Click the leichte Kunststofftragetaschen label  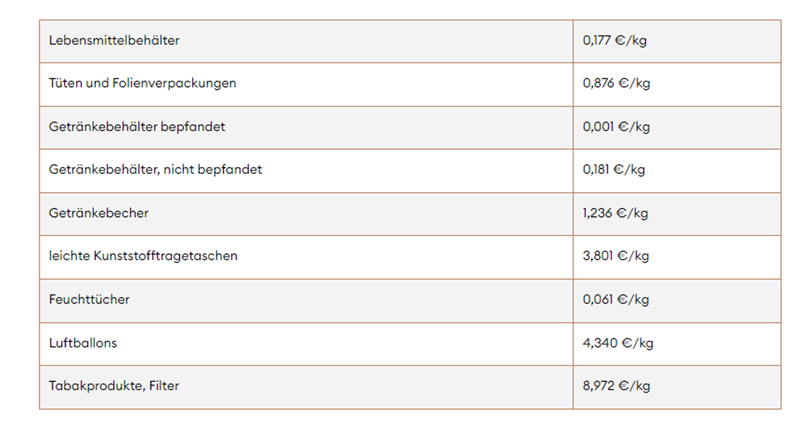(143, 256)
